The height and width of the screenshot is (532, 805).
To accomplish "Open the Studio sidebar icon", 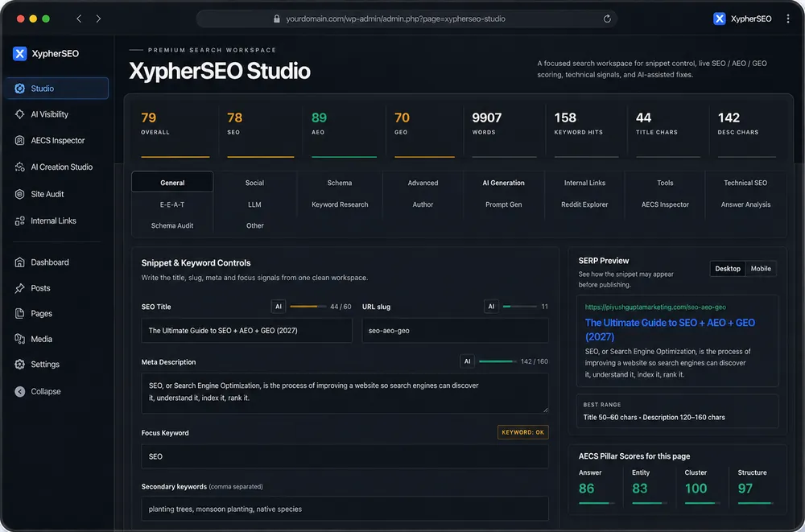I will coord(19,89).
